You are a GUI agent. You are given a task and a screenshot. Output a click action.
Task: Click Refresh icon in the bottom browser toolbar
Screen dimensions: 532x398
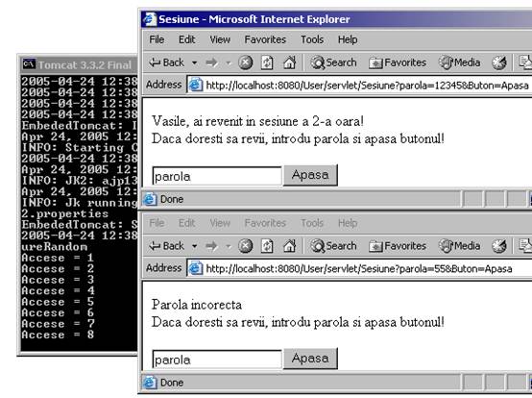point(267,246)
